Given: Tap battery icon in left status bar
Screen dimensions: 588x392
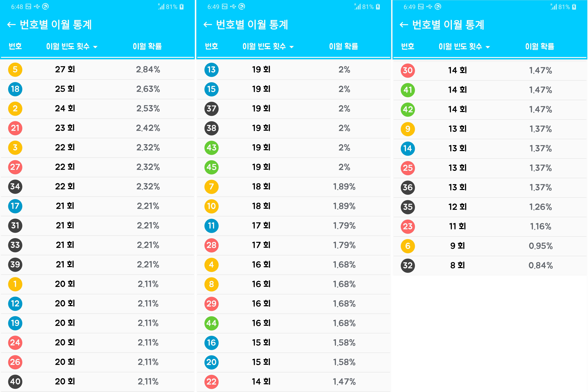Looking at the screenshot, I should tap(182, 7).
